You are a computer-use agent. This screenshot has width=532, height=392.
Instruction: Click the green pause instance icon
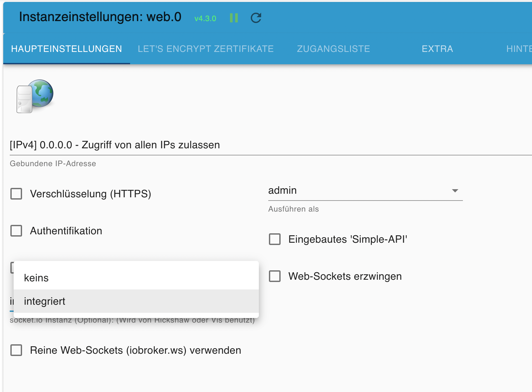(234, 18)
